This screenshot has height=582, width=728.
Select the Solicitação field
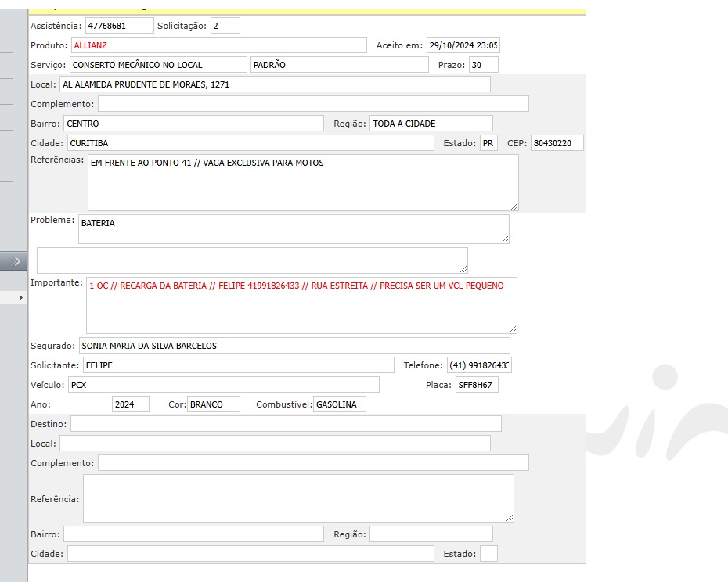(x=225, y=26)
